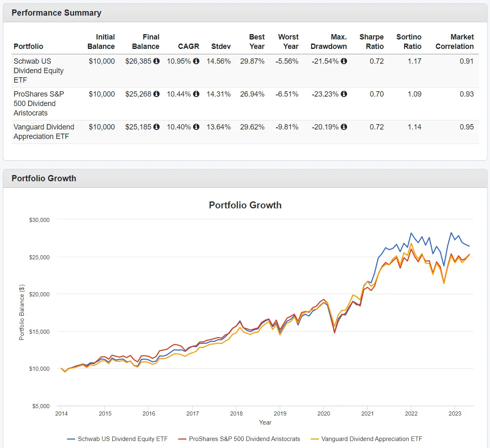
Task: Click the 1.14 Sortino ratio value
Action: tap(414, 127)
